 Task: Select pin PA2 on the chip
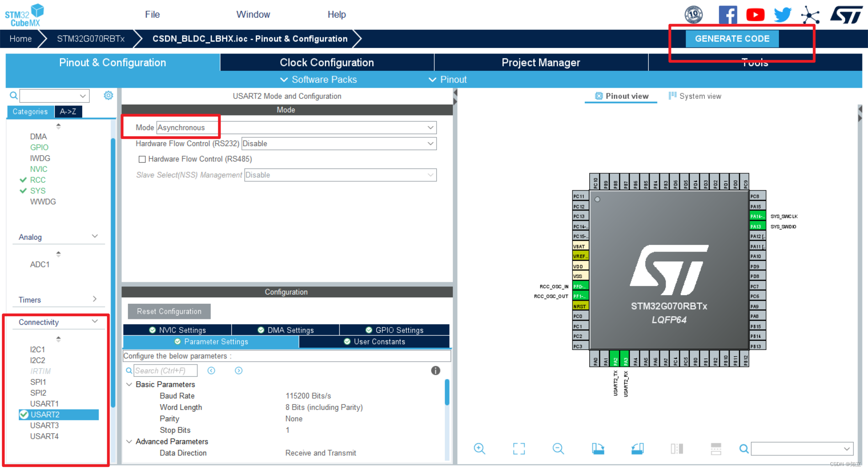(x=615, y=359)
